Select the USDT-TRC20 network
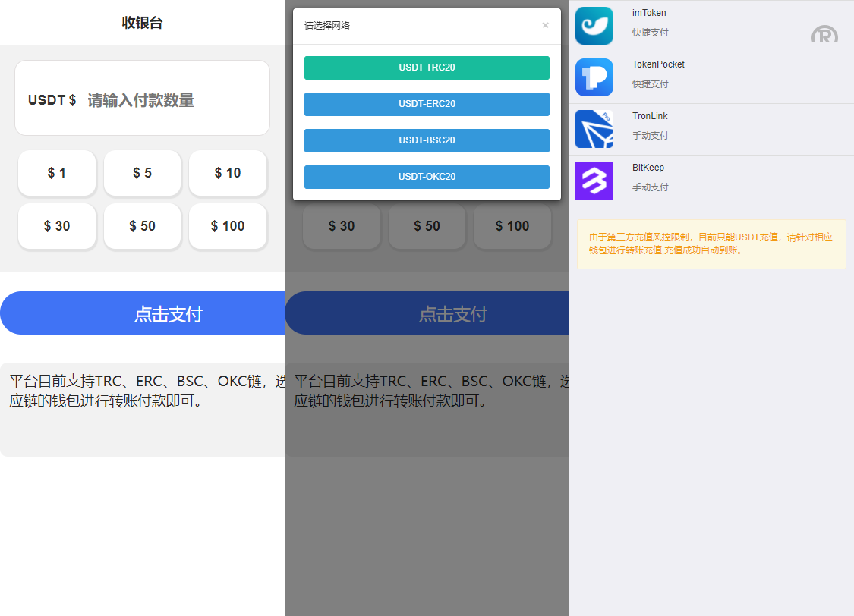 click(x=427, y=68)
